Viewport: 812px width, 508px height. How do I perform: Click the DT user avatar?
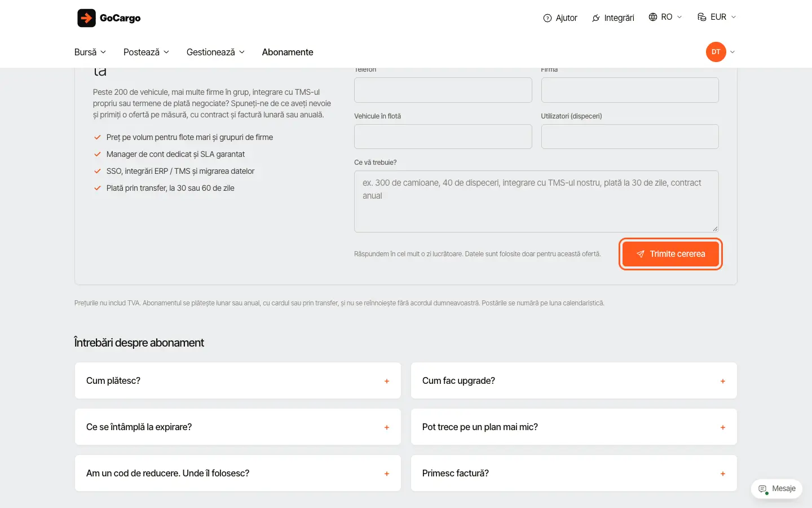click(716, 52)
